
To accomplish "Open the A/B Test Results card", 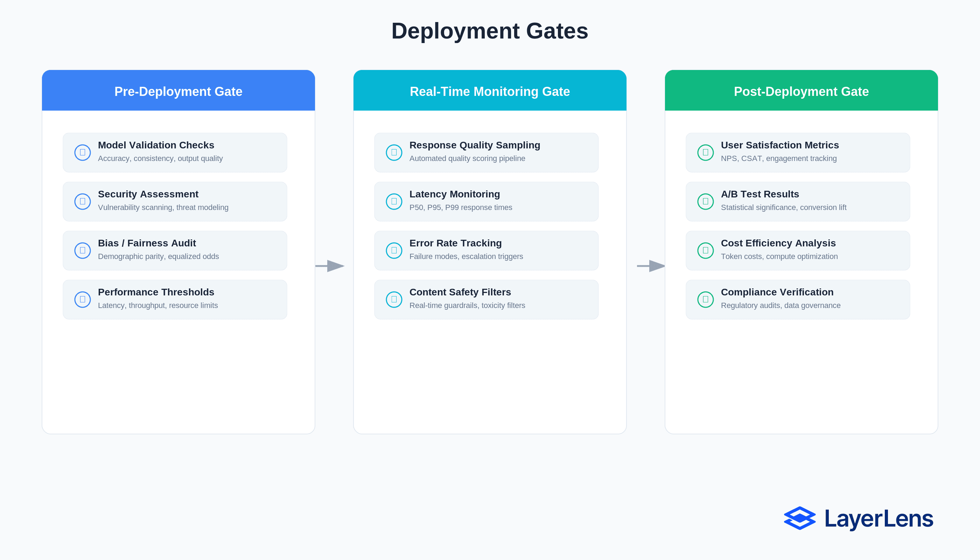I will pos(798,202).
